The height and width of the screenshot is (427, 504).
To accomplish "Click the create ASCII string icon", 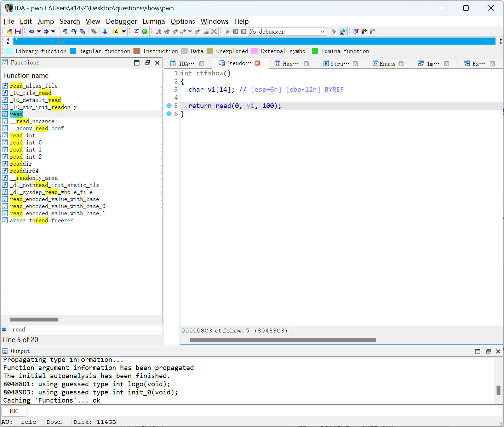I will pos(175,32).
